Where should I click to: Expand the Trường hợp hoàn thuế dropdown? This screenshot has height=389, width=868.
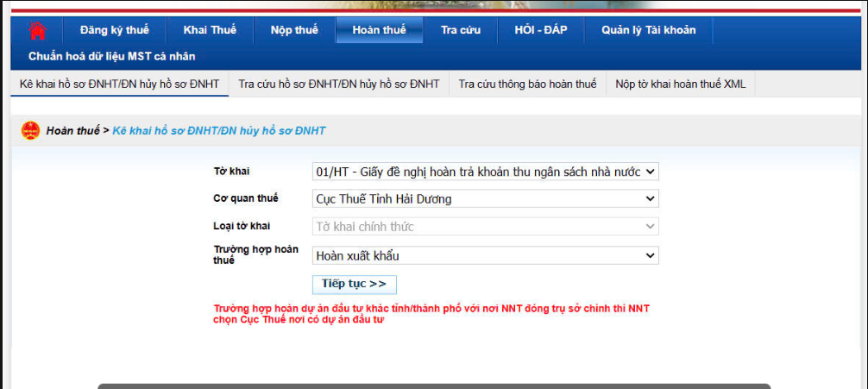coord(485,255)
